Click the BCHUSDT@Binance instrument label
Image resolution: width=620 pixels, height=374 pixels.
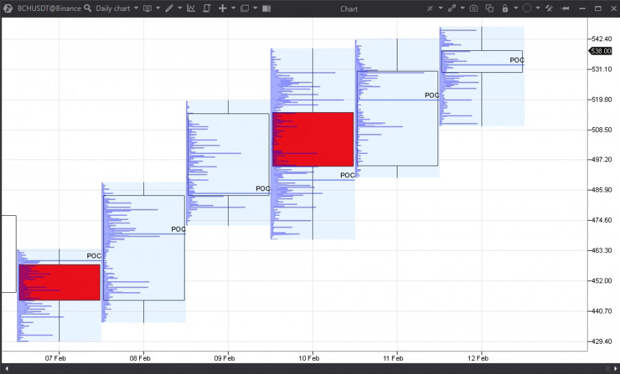(x=49, y=8)
